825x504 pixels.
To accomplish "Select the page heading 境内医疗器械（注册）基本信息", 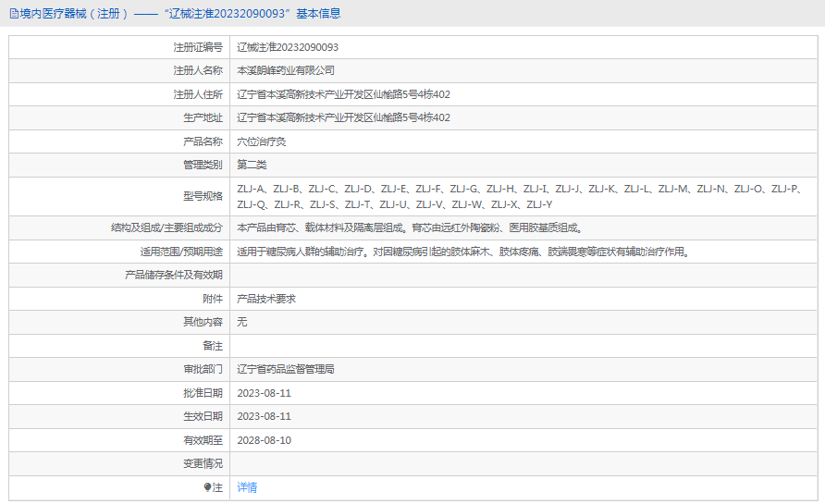I will coord(175,14).
